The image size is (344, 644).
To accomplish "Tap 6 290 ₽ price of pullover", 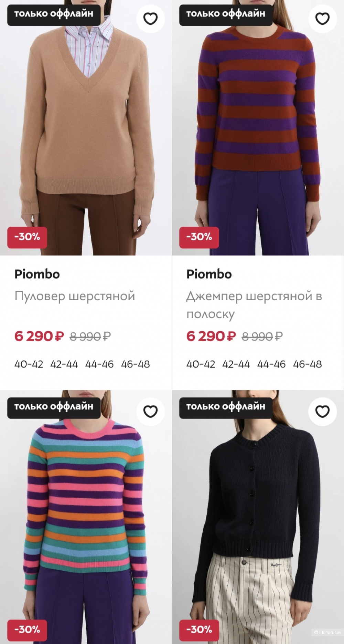I will click(x=39, y=336).
